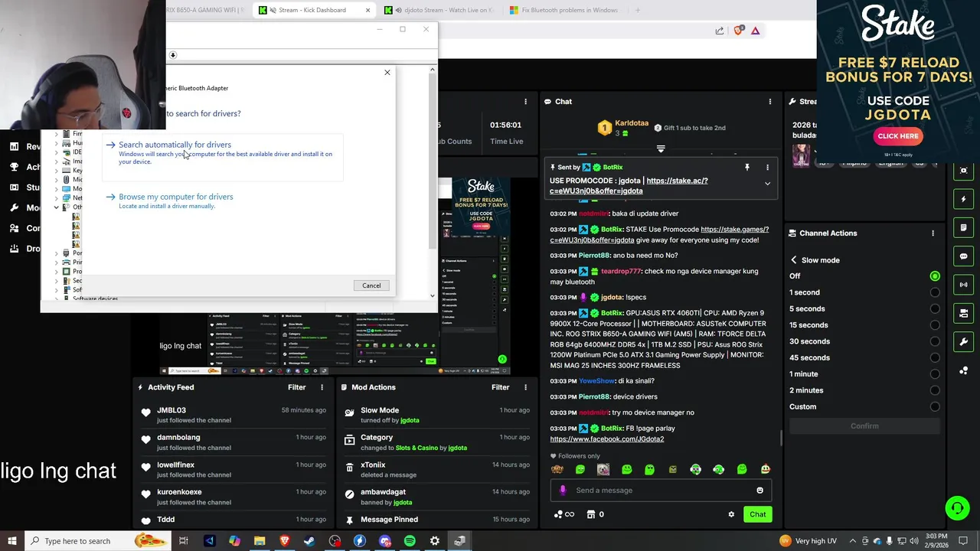Click chat bubble sidebar icon

964,256
